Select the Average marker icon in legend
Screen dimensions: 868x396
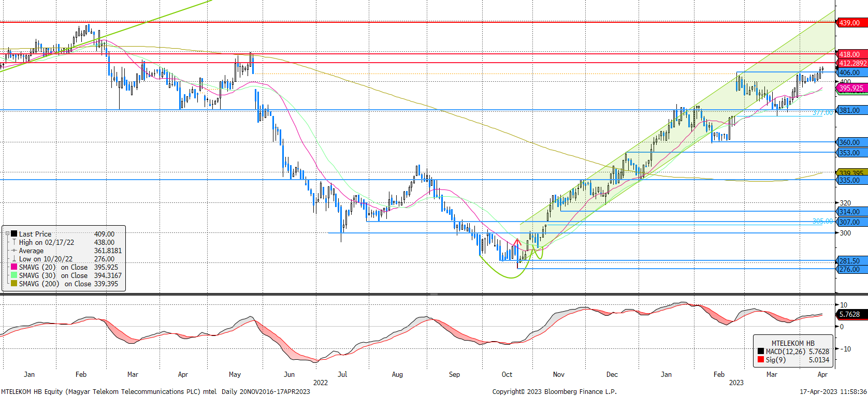point(14,251)
